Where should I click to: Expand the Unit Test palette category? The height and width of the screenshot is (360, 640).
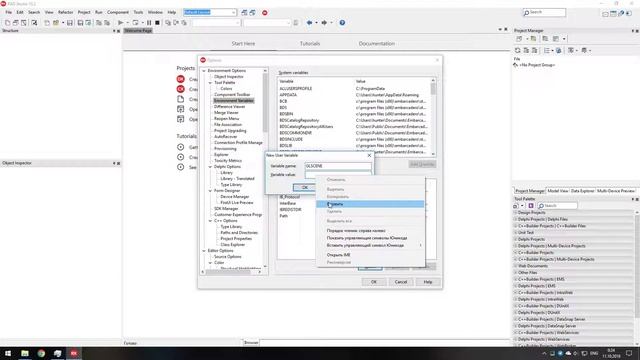click(x=516, y=233)
